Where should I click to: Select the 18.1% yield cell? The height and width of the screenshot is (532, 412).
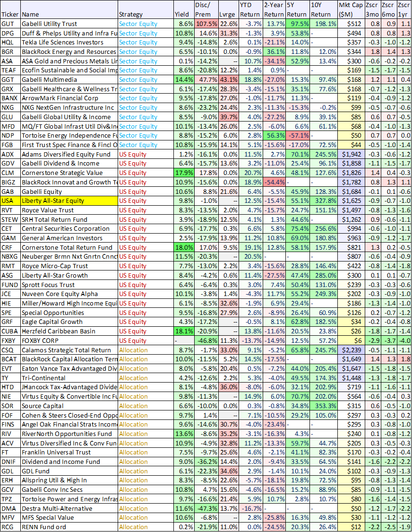pos(183,331)
